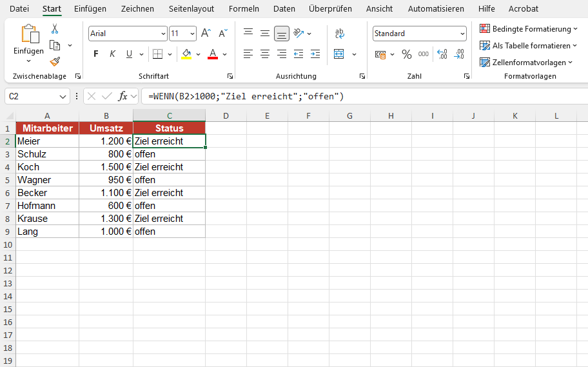
Task: Open Ausrichtung dialog launcher
Action: 362,76
